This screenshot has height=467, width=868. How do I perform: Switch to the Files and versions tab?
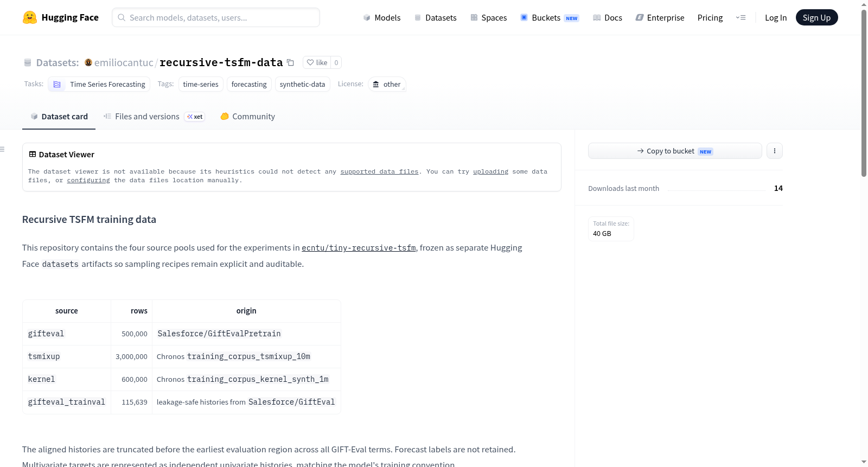(154, 117)
